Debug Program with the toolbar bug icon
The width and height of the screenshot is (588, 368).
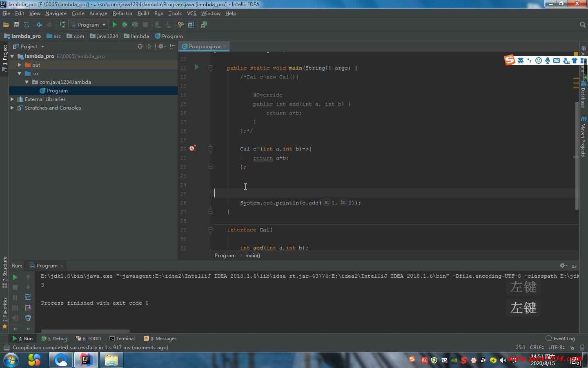tap(125, 25)
